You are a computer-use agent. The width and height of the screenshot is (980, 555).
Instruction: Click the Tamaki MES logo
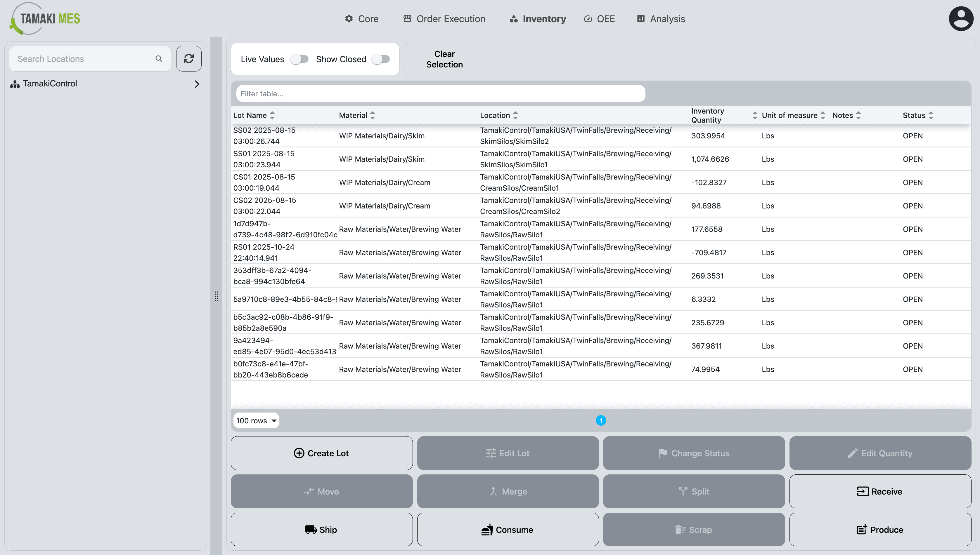(x=45, y=19)
